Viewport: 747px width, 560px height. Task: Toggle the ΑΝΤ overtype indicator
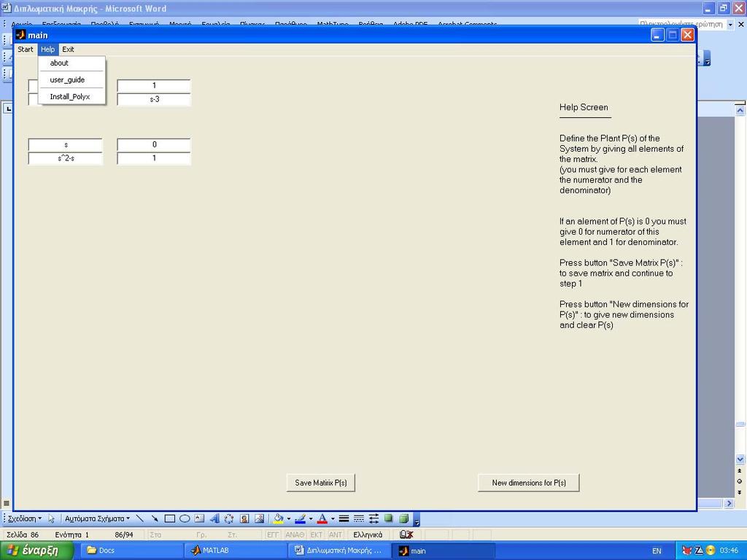(x=336, y=534)
